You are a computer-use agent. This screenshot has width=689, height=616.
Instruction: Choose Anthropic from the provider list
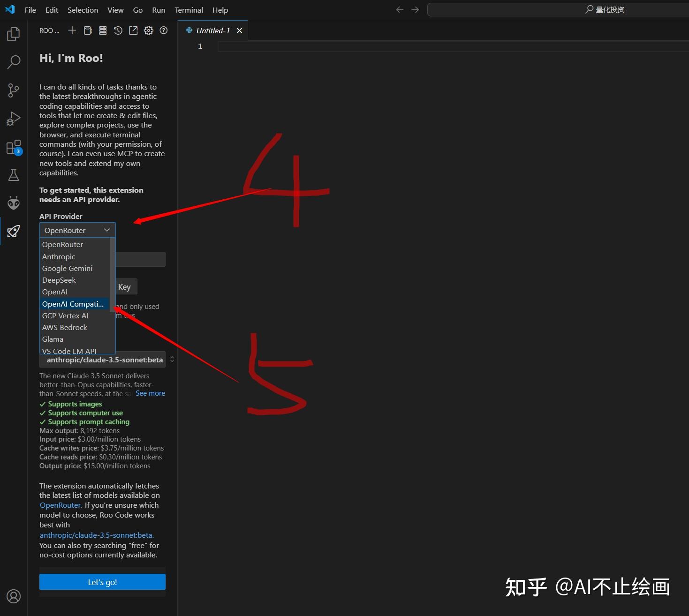point(75,256)
